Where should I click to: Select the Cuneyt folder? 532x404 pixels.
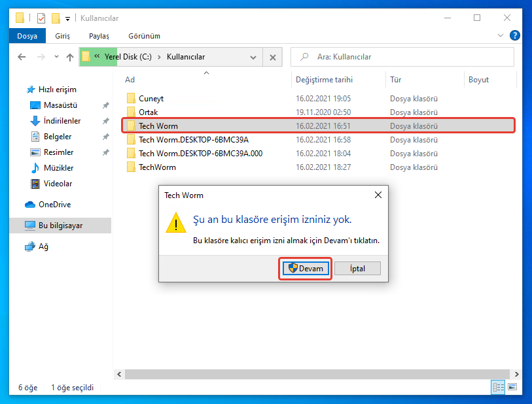(151, 99)
